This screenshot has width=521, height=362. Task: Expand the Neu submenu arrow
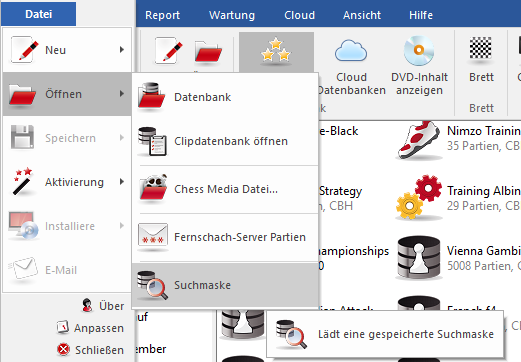(122, 50)
